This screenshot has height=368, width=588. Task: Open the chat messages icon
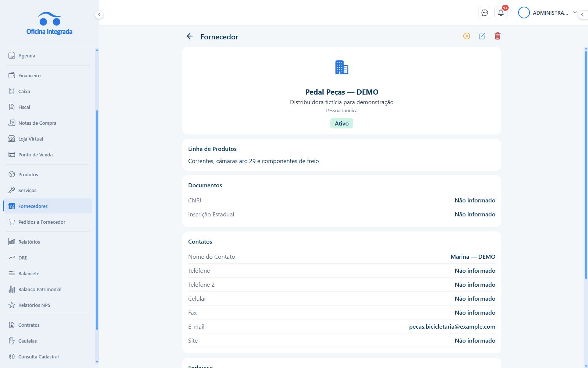(485, 13)
